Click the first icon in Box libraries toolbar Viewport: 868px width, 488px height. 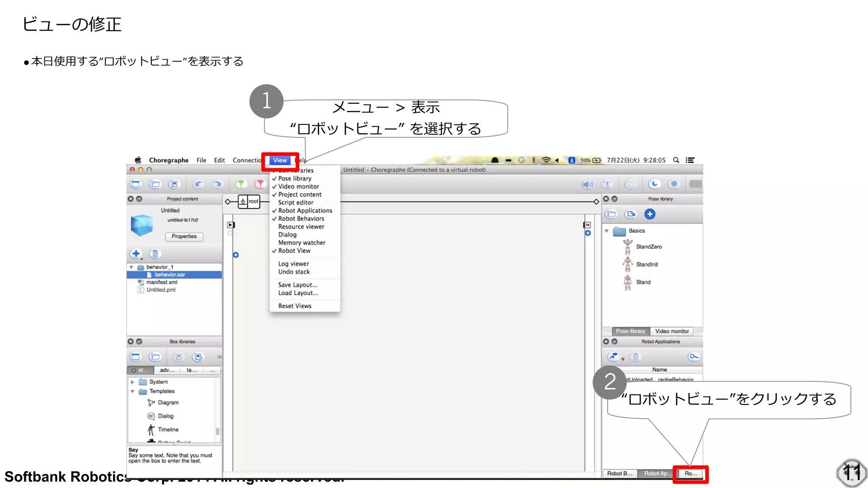click(136, 357)
